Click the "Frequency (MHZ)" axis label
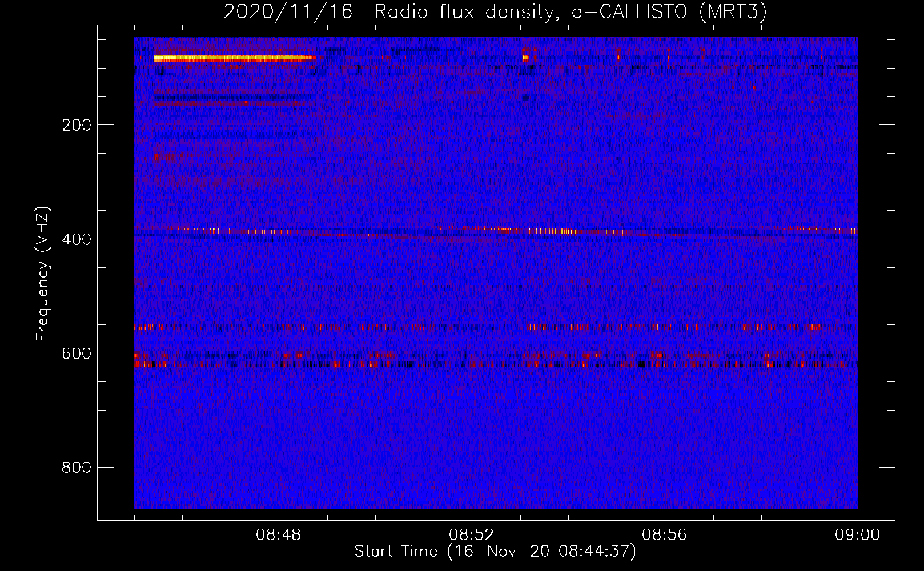The width and height of the screenshot is (924, 571). coord(43,274)
